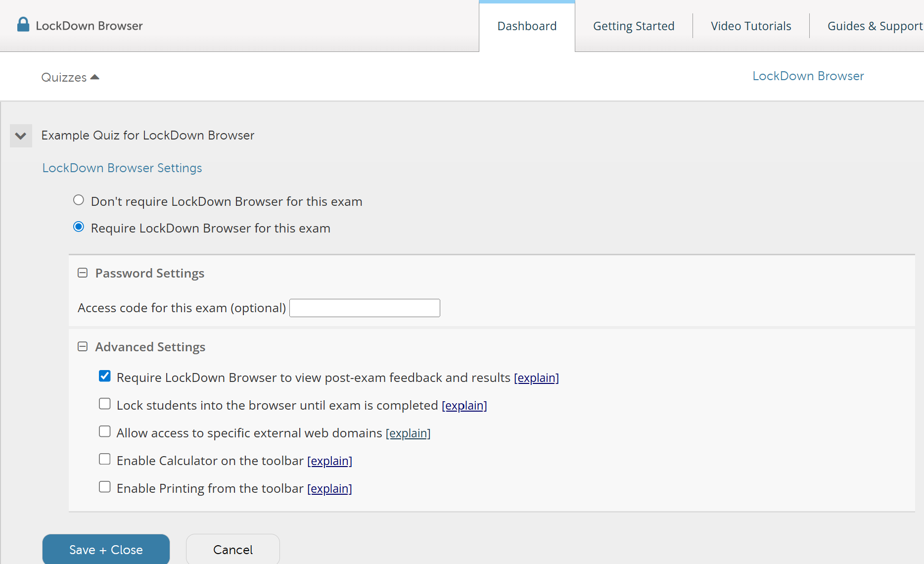Expand the Quizzes heading
Viewport: 924px width, 564px height.
[65, 77]
